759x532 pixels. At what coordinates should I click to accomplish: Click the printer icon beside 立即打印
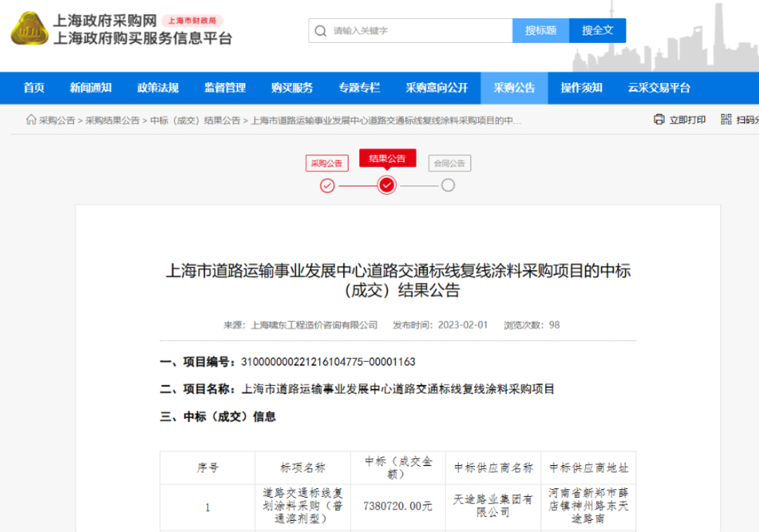click(656, 120)
